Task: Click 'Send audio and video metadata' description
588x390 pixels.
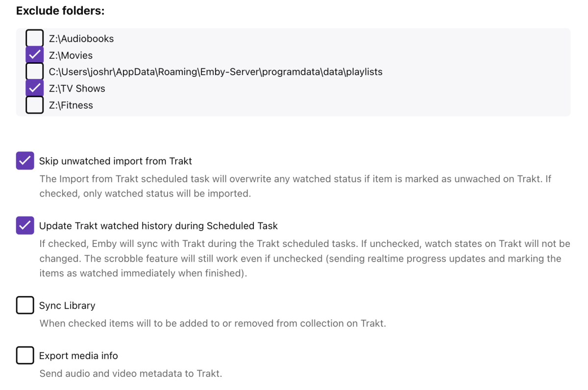Action: (x=131, y=373)
